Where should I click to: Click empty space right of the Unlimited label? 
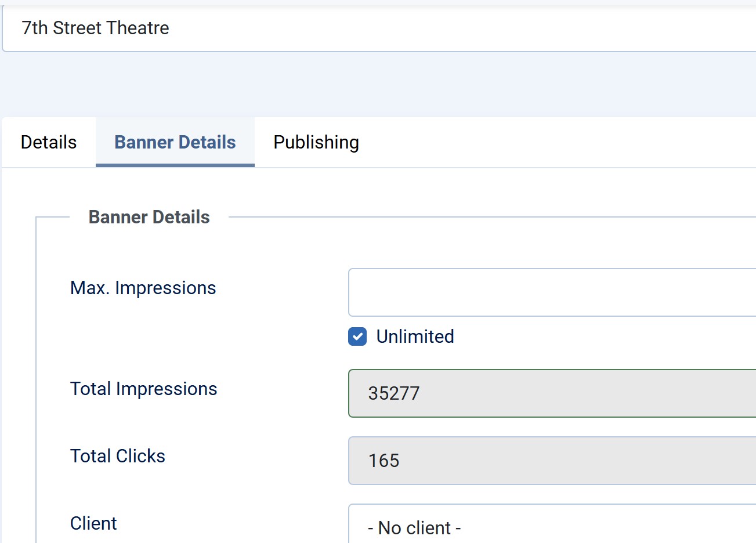(580, 336)
